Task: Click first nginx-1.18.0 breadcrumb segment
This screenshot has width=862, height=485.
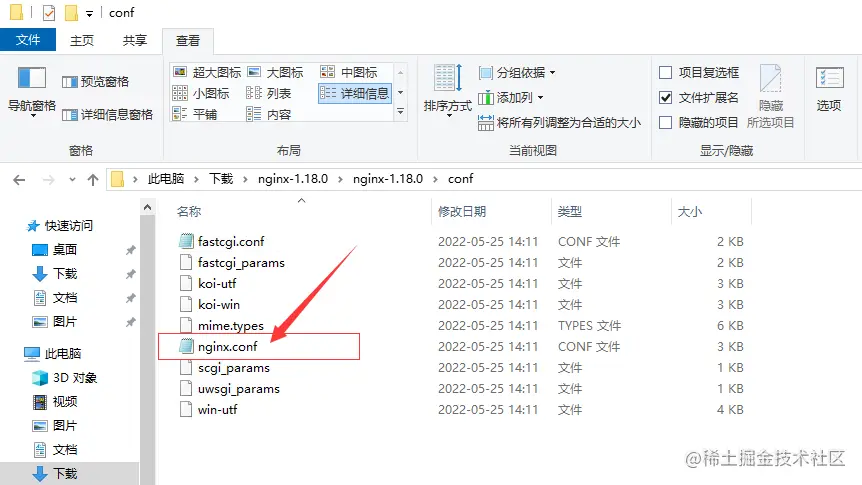Action: point(293,179)
